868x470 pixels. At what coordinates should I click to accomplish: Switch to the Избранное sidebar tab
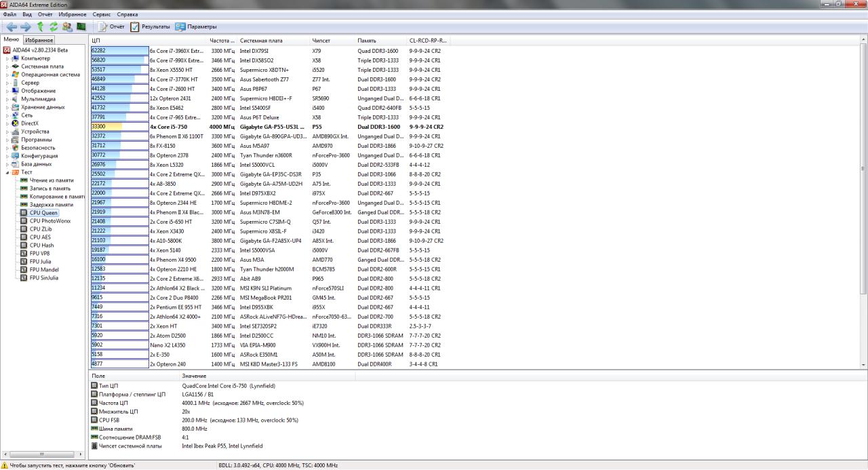[39, 40]
